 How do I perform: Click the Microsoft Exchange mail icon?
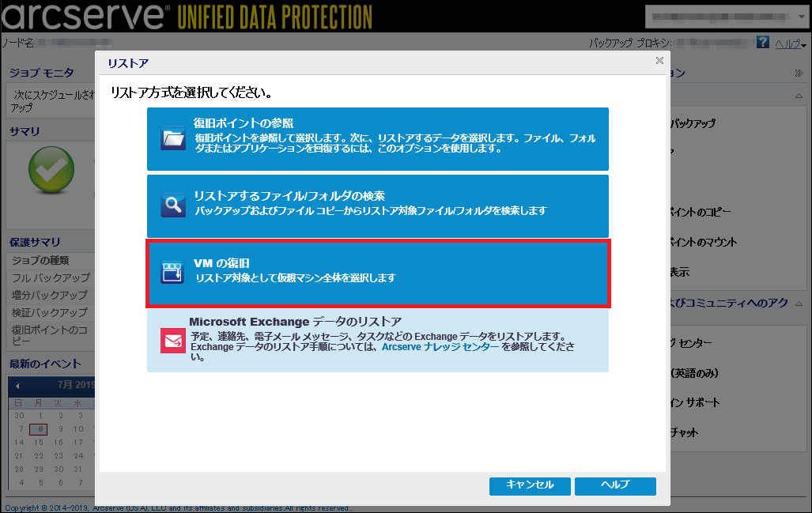pyautogui.click(x=173, y=341)
